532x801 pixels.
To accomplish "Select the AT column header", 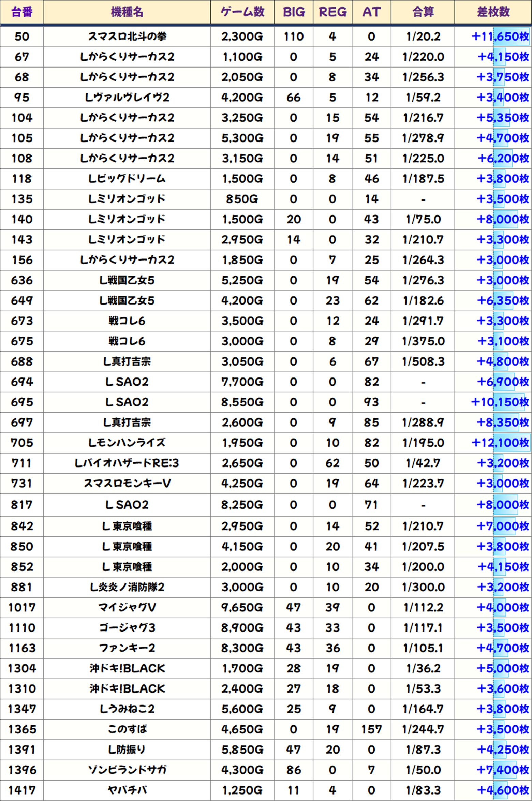I will 371,12.
